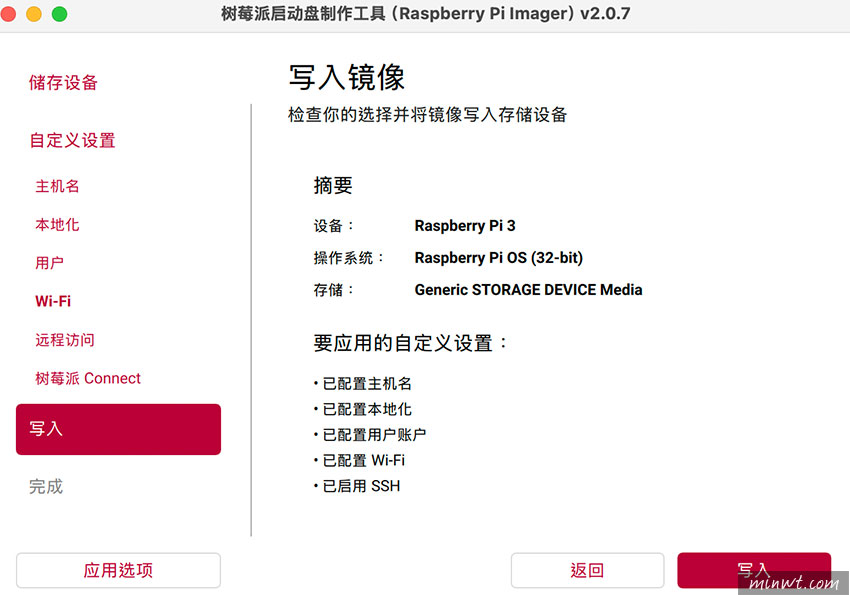
Task: Select 用户 in the sidebar
Action: pos(49,263)
